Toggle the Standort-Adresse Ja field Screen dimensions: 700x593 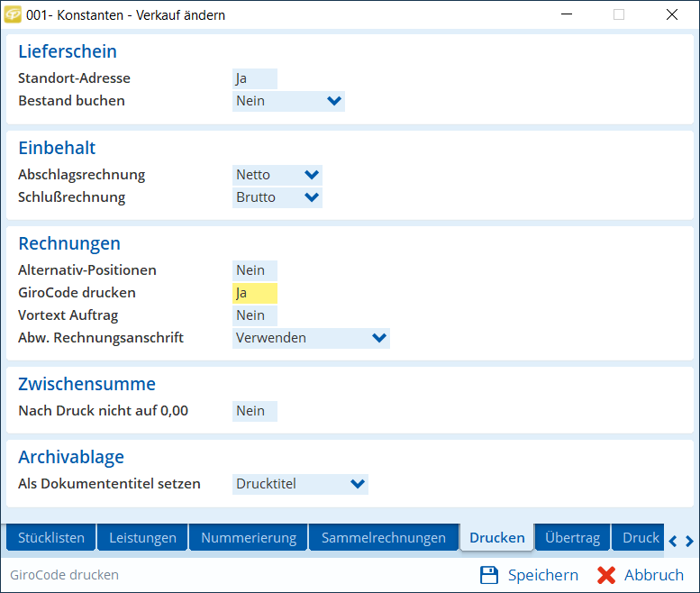tap(254, 78)
